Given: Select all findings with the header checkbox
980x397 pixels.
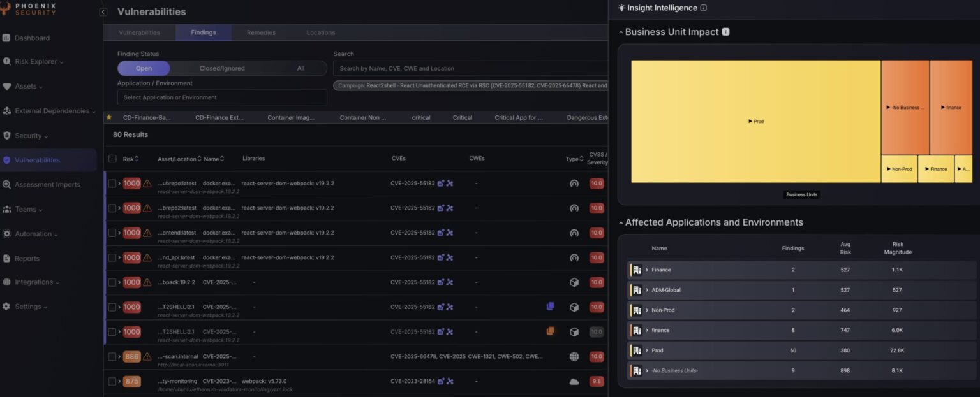Looking at the screenshot, I should tap(112, 159).
